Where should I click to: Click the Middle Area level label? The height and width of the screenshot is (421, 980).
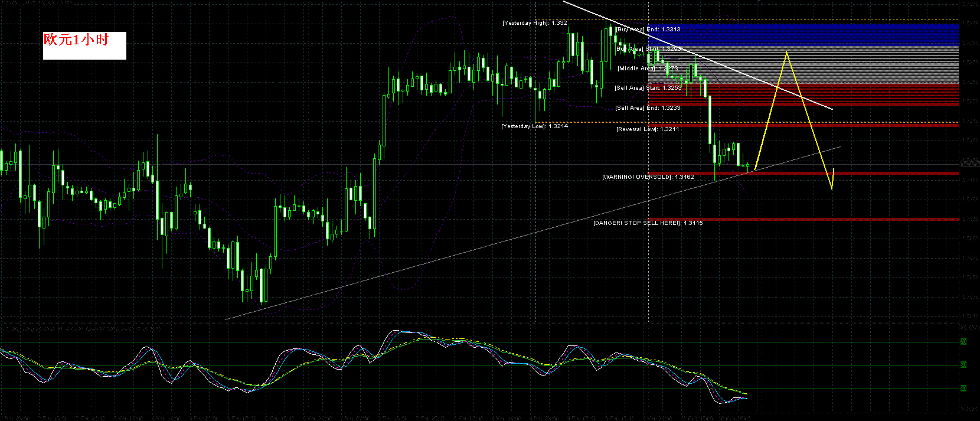click(x=648, y=68)
